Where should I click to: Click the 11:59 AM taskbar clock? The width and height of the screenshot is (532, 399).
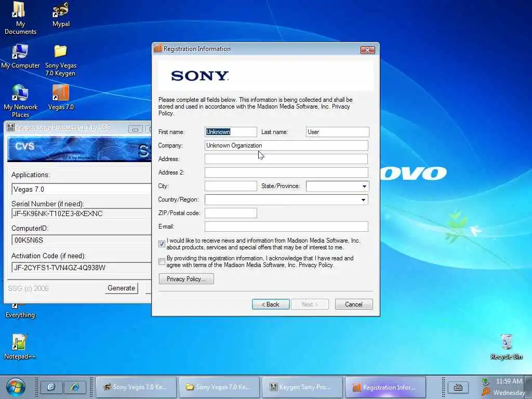point(509,381)
